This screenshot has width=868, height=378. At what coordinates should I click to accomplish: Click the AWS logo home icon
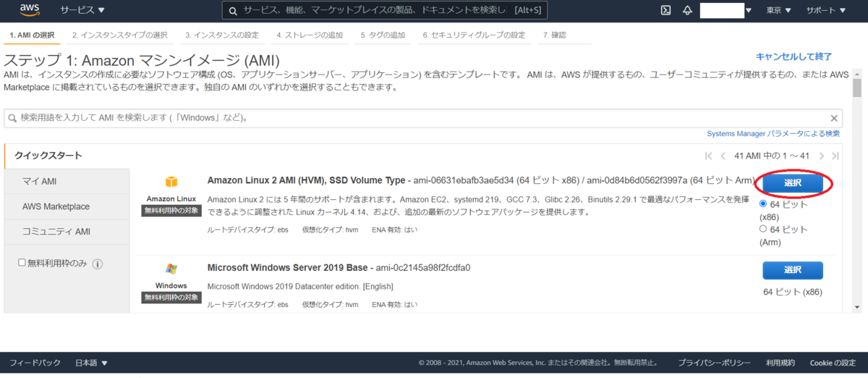30,11
